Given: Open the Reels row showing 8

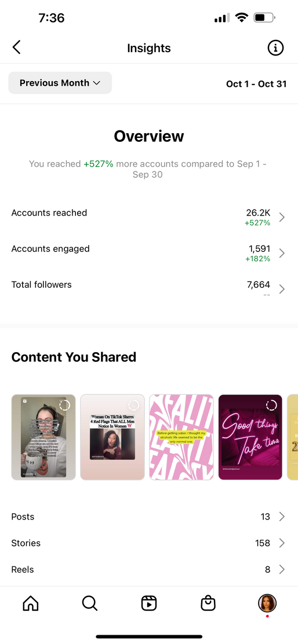Looking at the screenshot, I should click(x=149, y=569).
